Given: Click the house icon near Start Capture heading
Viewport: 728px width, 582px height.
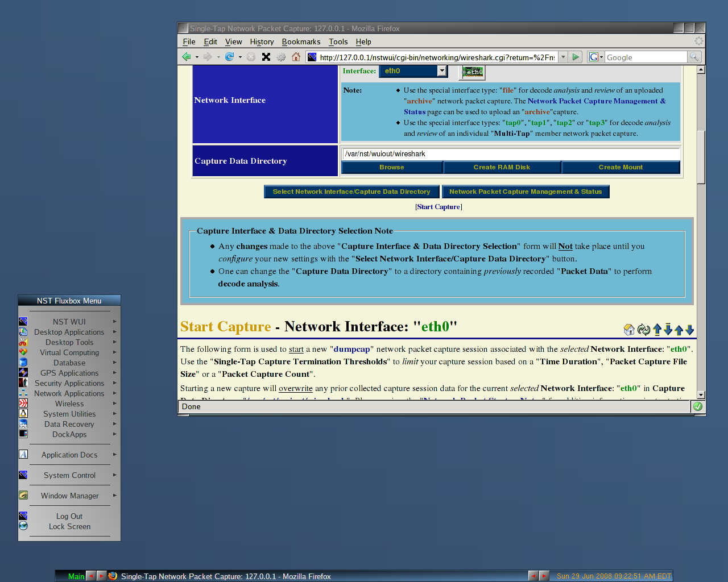Looking at the screenshot, I should [x=629, y=330].
